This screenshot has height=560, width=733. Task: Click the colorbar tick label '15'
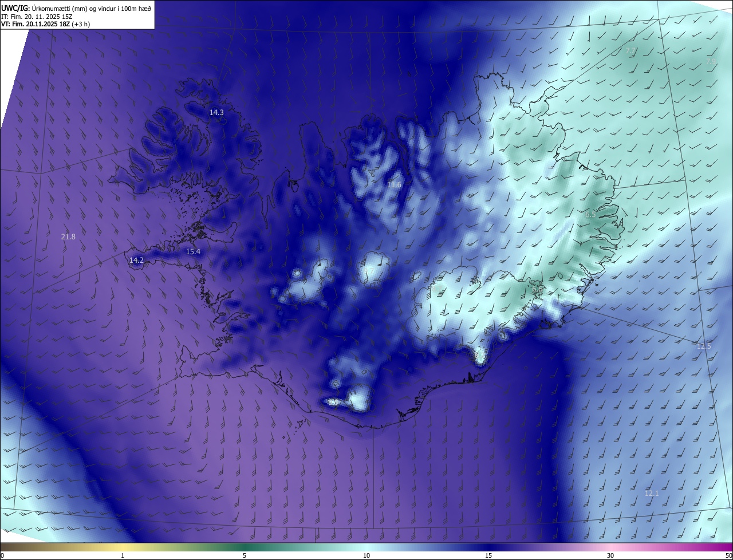(x=488, y=555)
